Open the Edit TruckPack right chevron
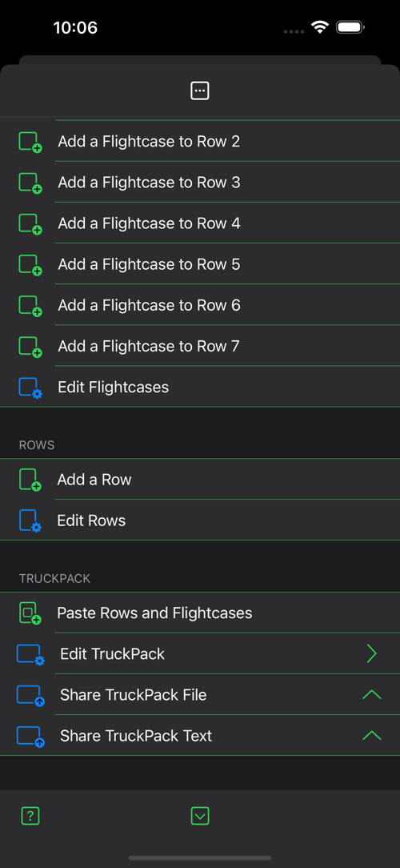Viewport: 400px width, 868px height. coord(372,653)
